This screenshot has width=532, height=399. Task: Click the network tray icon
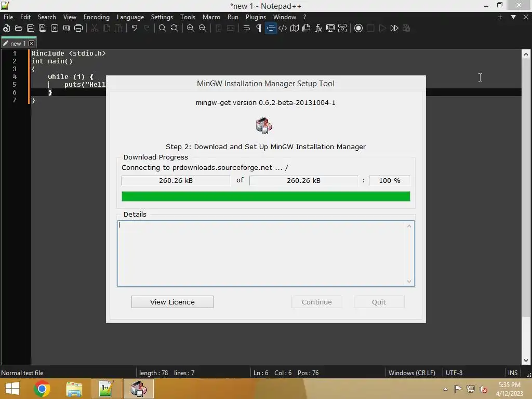pyautogui.click(x=471, y=389)
